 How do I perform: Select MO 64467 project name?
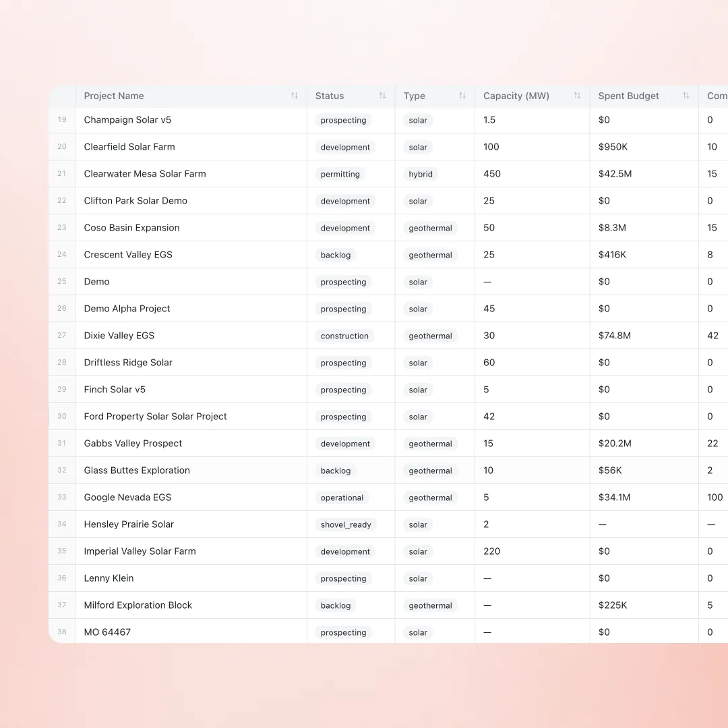[107, 632]
